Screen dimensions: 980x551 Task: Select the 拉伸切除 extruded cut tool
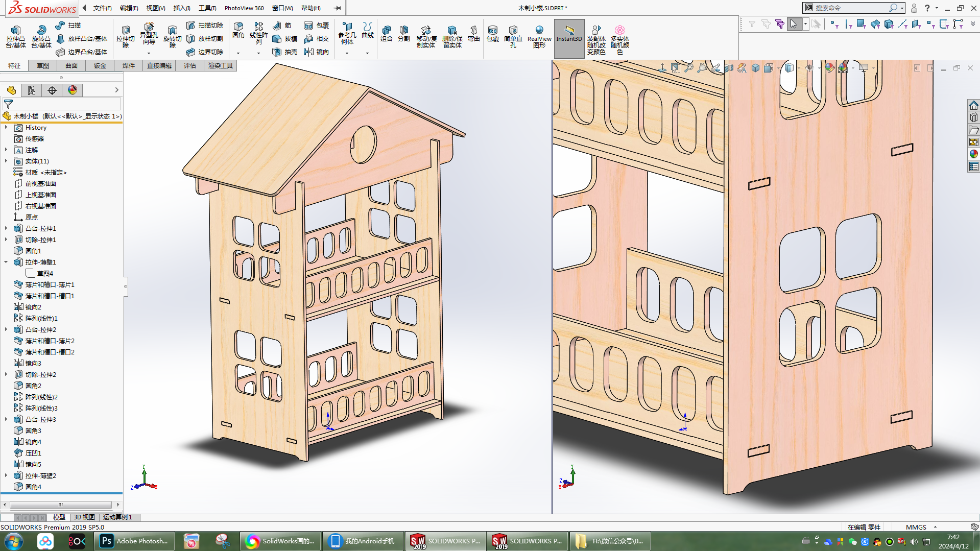pos(126,36)
